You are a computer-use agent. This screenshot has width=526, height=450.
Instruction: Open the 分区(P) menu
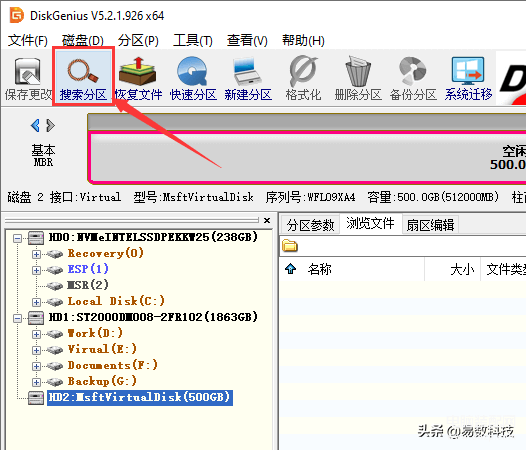point(138,41)
